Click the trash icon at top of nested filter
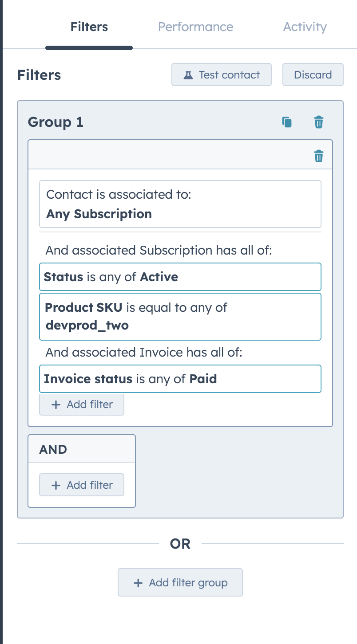Image resolution: width=357 pixels, height=644 pixels. (318, 156)
